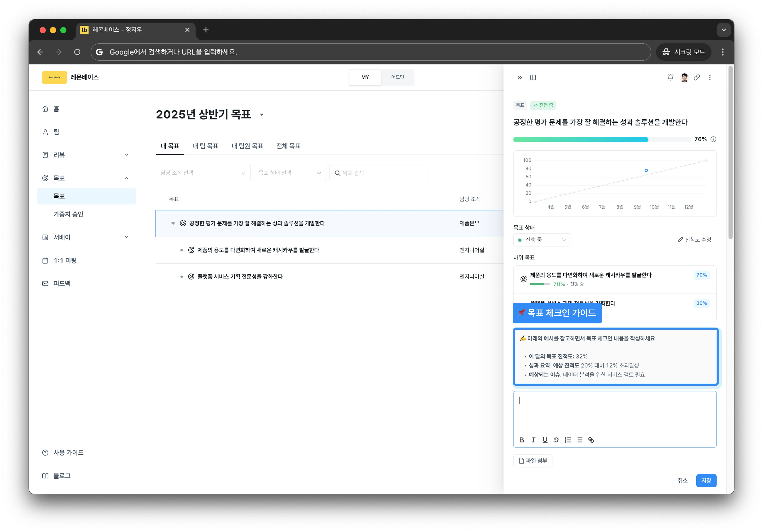Switch to 내 팀 목표 tab
The image size is (763, 532).
pos(205,146)
